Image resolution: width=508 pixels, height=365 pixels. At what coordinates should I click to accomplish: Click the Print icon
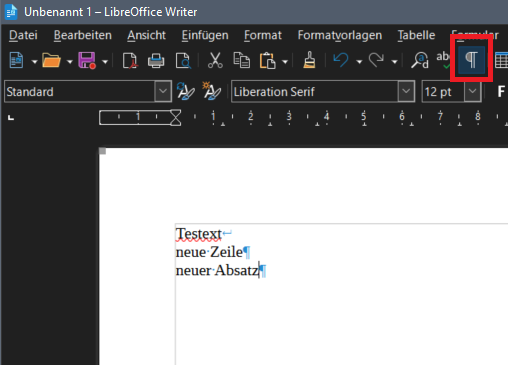tap(156, 61)
